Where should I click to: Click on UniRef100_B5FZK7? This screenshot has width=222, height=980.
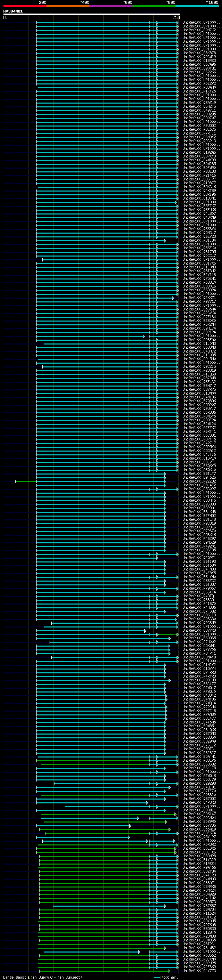(199, 206)
